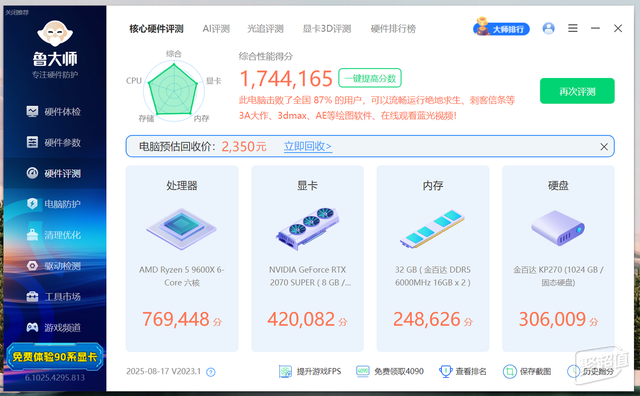Click the 免费体验90系显卡 banner

tap(55, 357)
